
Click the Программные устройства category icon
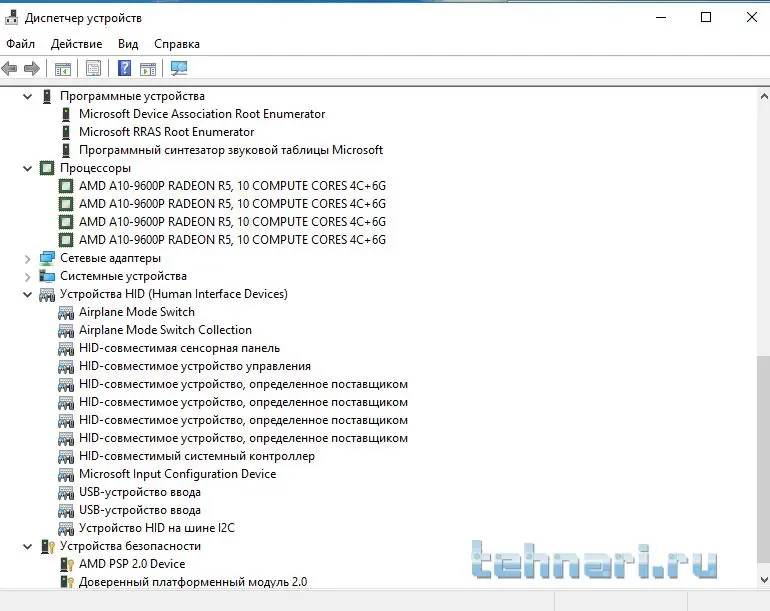[47, 96]
